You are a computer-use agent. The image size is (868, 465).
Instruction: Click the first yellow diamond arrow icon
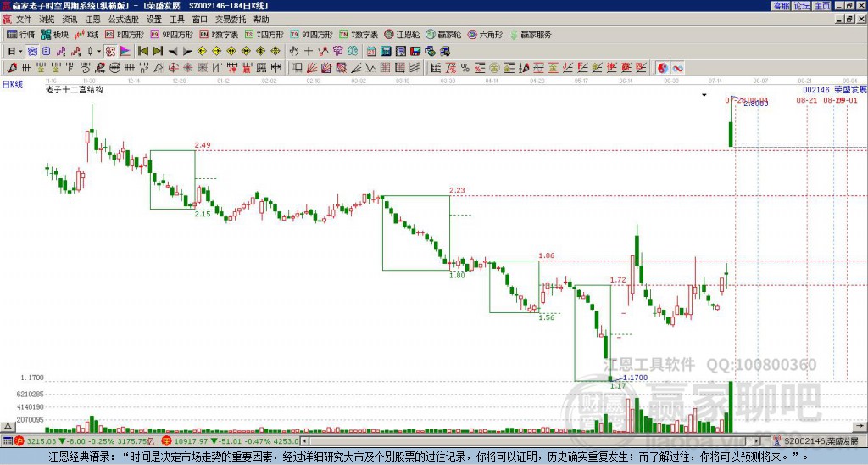(202, 51)
